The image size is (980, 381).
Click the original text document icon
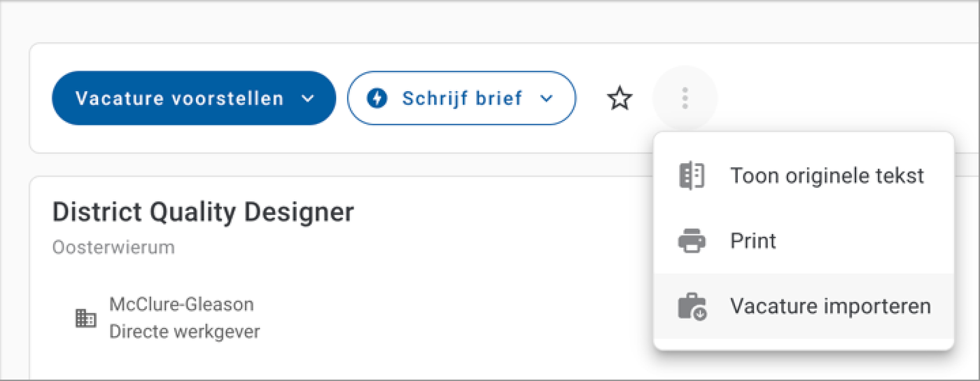692,175
